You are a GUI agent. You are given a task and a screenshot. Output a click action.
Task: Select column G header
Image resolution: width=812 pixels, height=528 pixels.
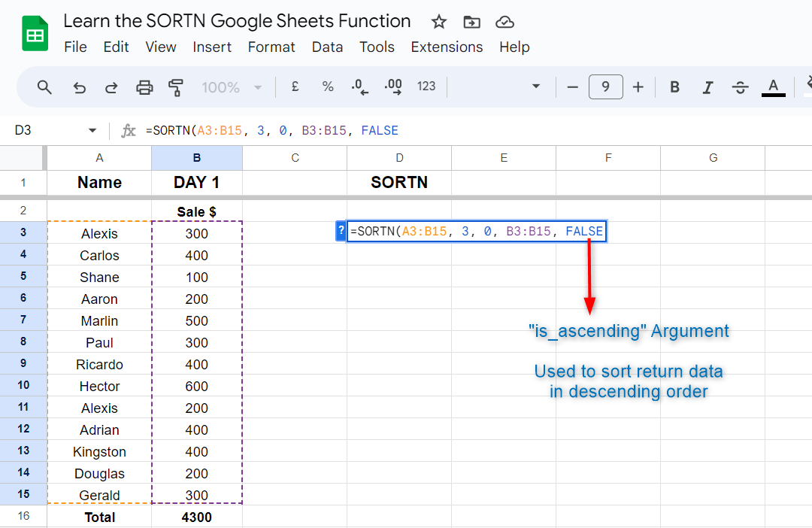(x=713, y=158)
